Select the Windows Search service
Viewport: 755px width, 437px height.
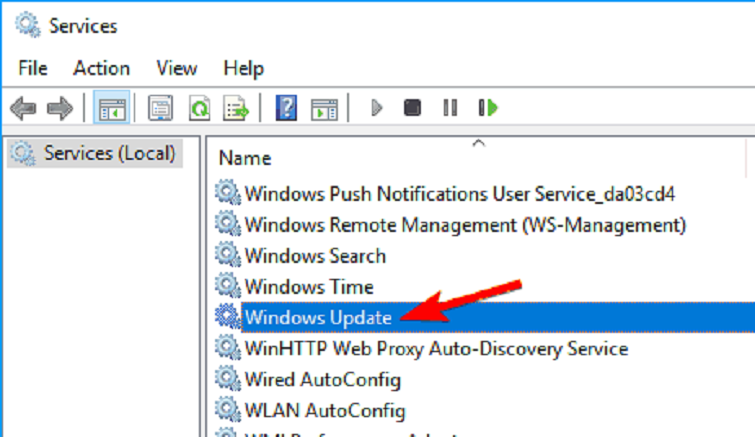315,255
